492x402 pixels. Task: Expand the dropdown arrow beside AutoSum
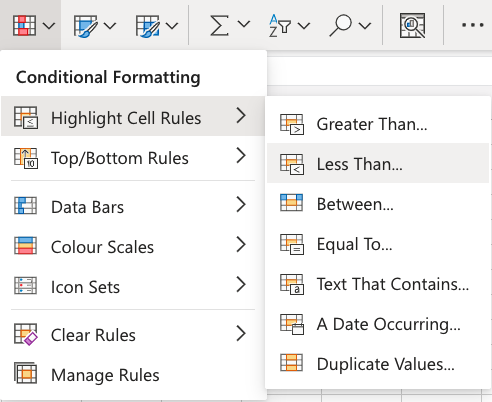click(x=244, y=24)
